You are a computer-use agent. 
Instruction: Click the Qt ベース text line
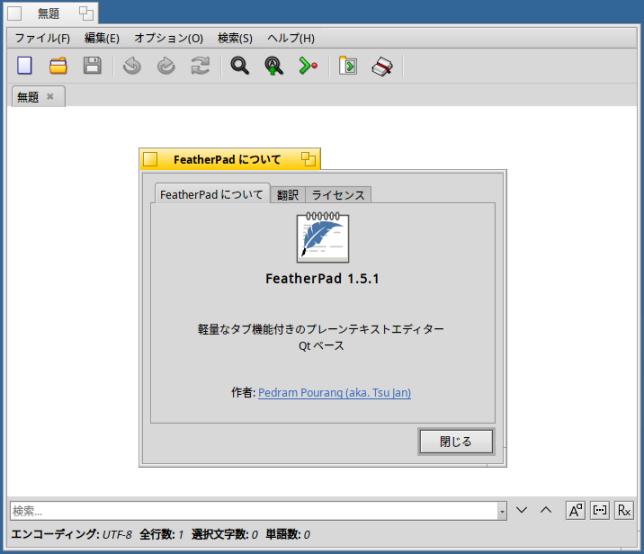pos(321,346)
